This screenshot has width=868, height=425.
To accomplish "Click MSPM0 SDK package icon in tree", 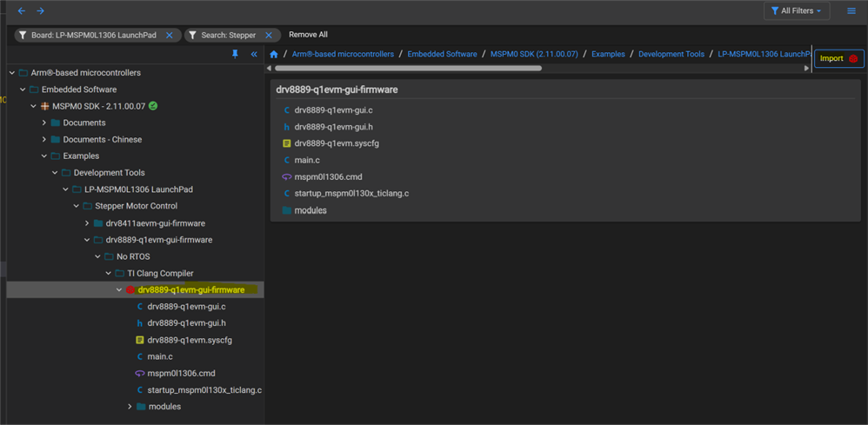I will (45, 106).
